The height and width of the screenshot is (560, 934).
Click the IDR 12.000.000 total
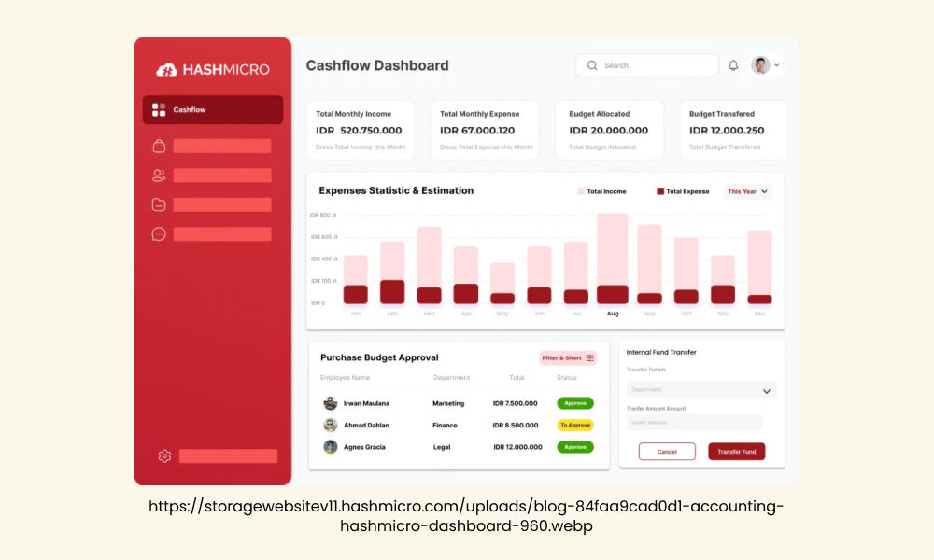517,447
